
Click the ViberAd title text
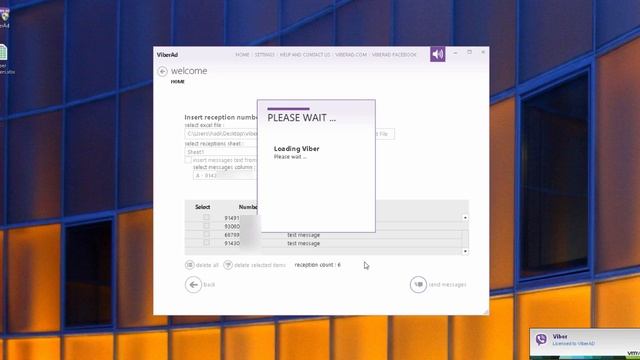pyautogui.click(x=167, y=55)
